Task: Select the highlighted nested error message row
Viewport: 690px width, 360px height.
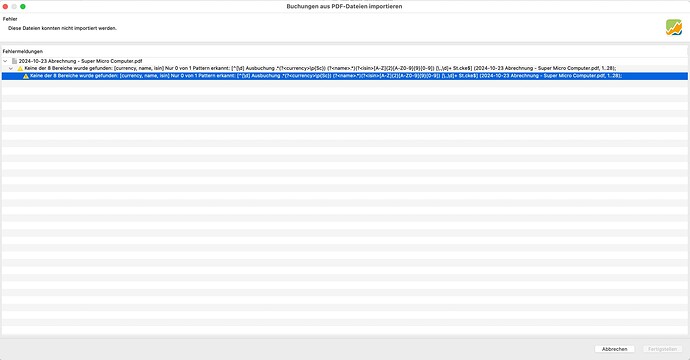Action: point(345,76)
